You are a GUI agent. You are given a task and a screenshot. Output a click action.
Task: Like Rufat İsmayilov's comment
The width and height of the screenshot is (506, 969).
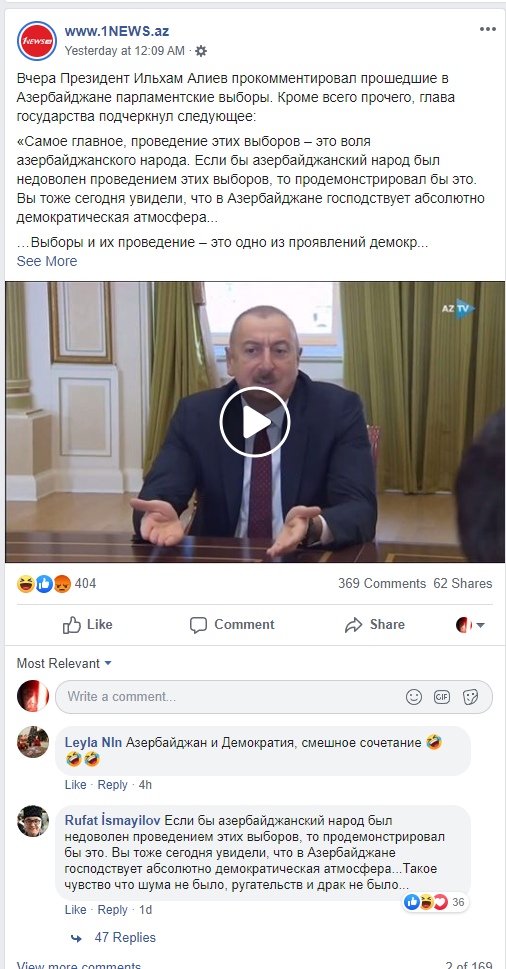click(x=75, y=910)
